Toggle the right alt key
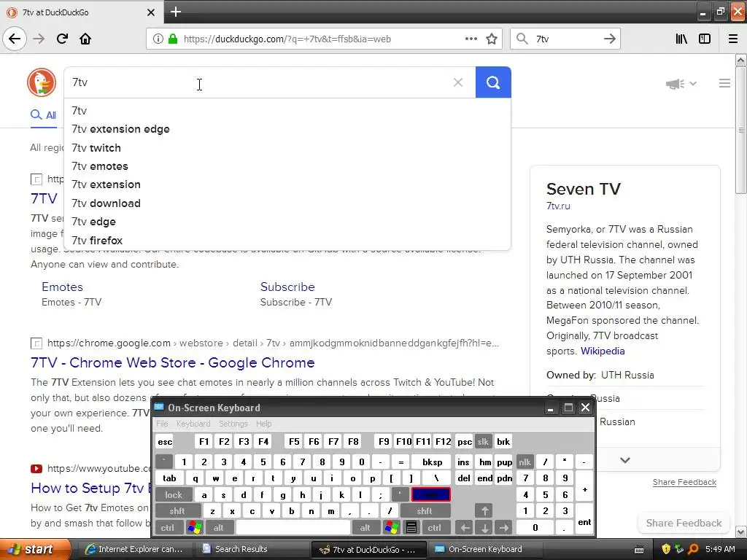This screenshot has height=560, width=747. [x=365, y=528]
